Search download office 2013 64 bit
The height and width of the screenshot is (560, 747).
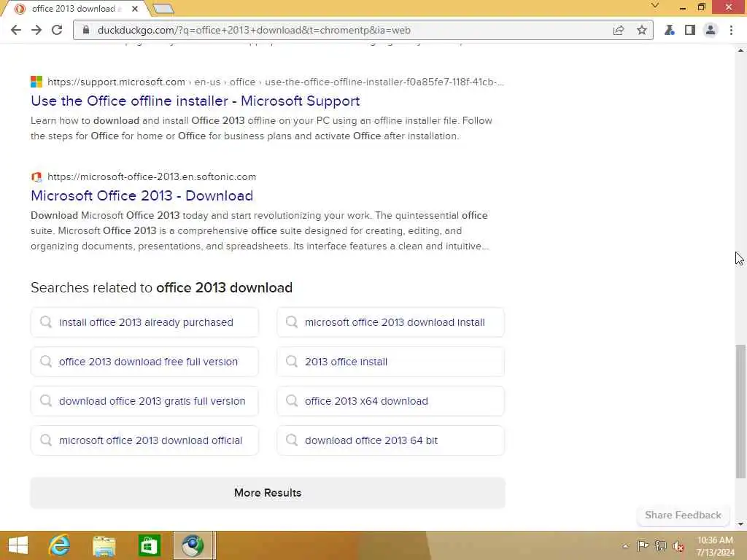390,440
